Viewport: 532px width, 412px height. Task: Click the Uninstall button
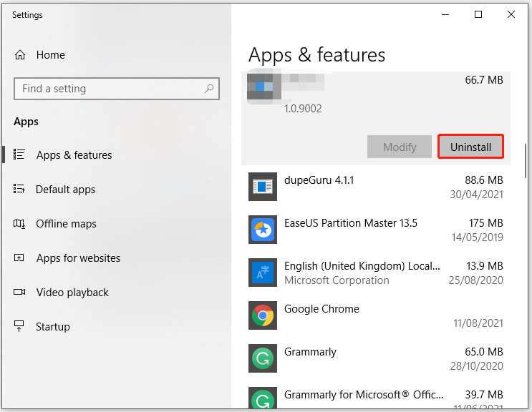(x=470, y=147)
